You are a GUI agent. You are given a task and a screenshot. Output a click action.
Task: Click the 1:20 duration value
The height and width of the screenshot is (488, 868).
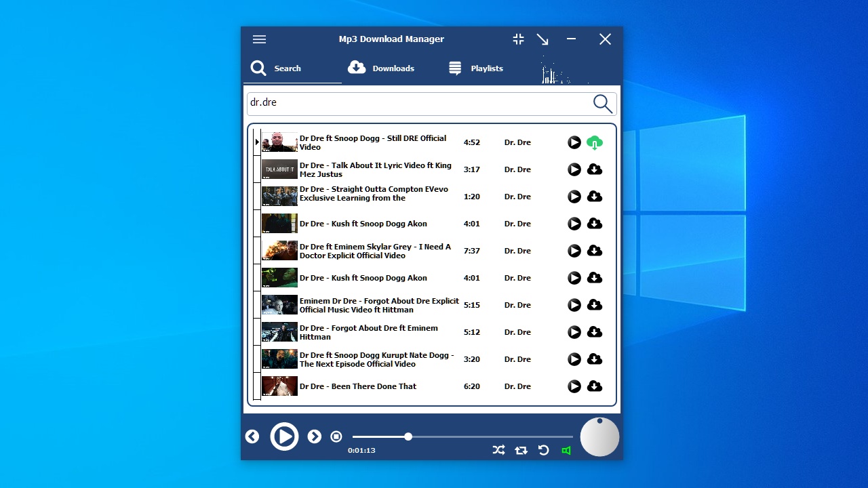[472, 197]
